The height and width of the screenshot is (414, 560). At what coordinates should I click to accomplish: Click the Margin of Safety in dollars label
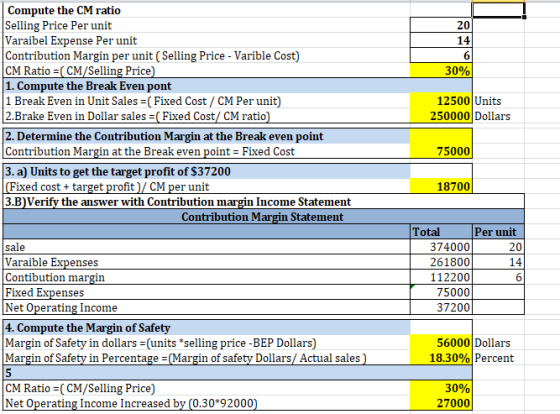[161, 343]
